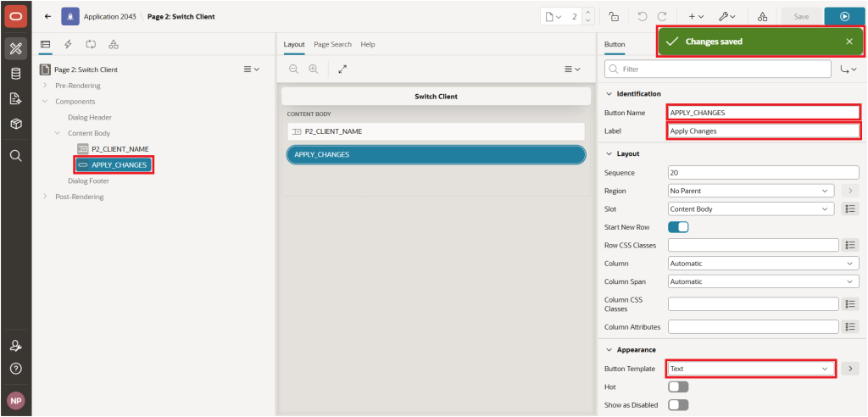Select P2_CLIENT_NAME in the tree
Screen dimensions: 868x417
[x=113, y=149]
